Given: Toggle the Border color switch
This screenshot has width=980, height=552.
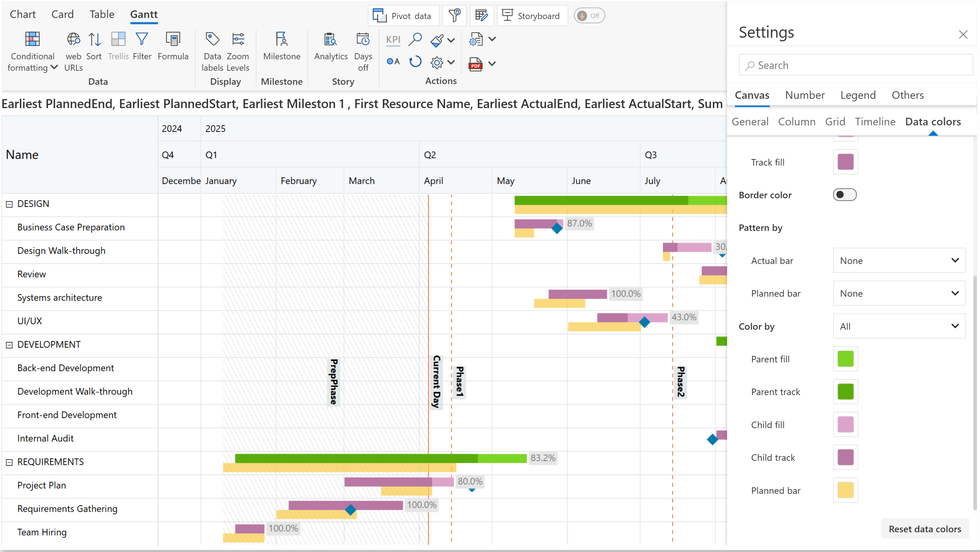Looking at the screenshot, I should click(x=844, y=195).
